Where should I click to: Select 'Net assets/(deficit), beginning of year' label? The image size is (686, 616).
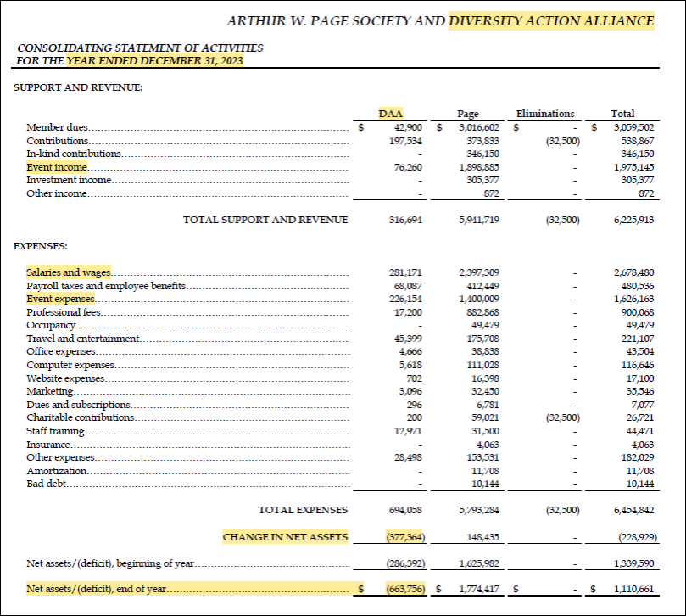click(x=110, y=563)
